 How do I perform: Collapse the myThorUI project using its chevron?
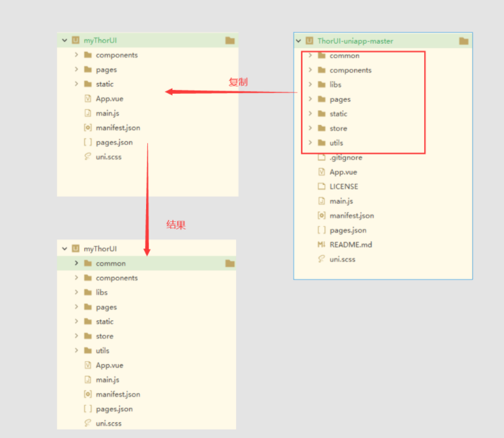(64, 40)
